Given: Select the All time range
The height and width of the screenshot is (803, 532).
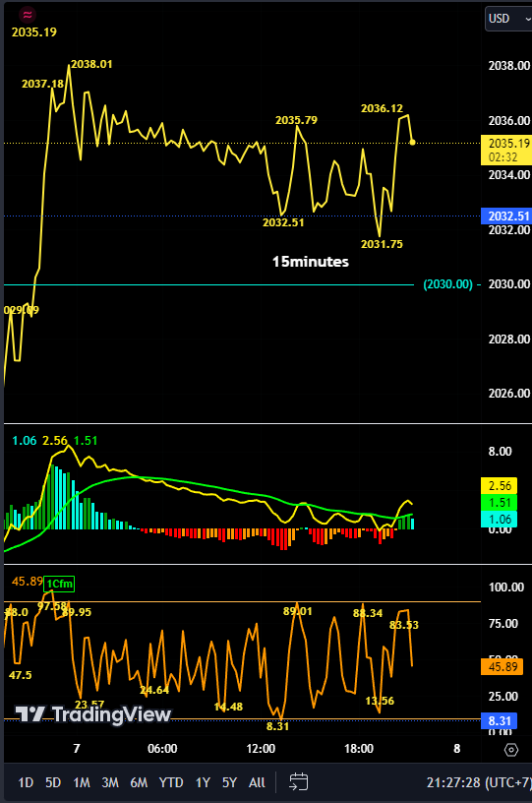Looking at the screenshot, I should (x=257, y=782).
